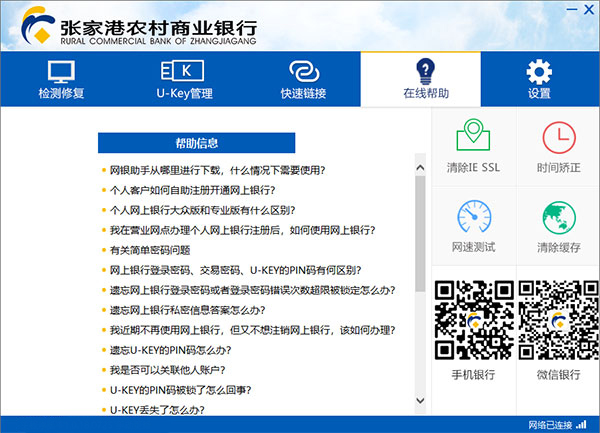Open the U-Key管理 key icon
This screenshot has width=600, height=433.
click(x=183, y=70)
